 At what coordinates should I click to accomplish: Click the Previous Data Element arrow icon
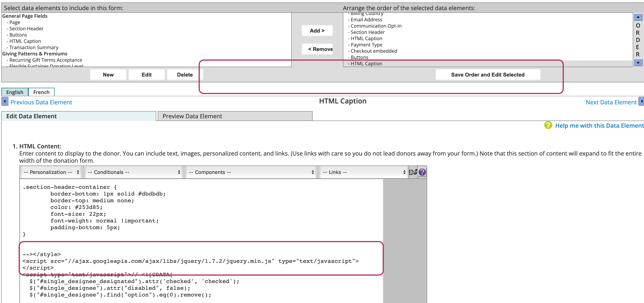[5, 101]
